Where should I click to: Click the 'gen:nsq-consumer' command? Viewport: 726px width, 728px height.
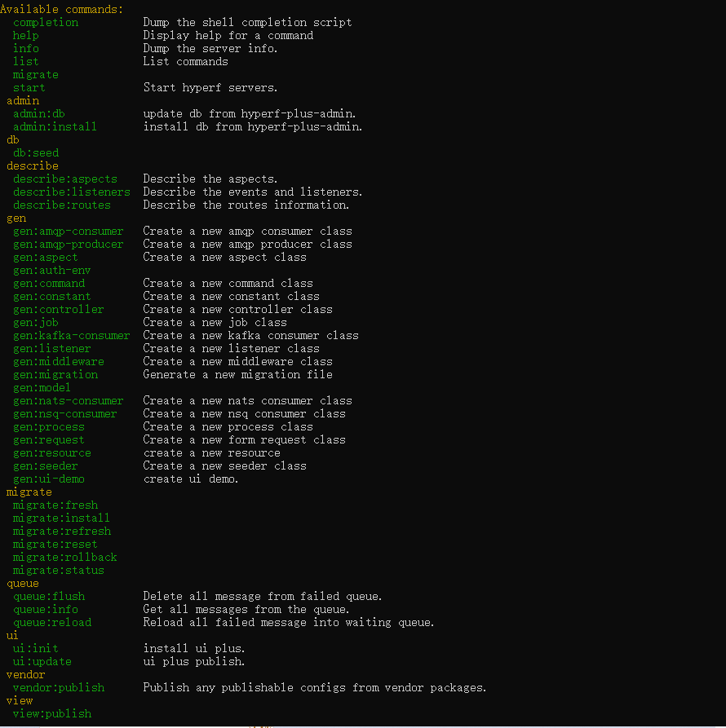point(65,413)
